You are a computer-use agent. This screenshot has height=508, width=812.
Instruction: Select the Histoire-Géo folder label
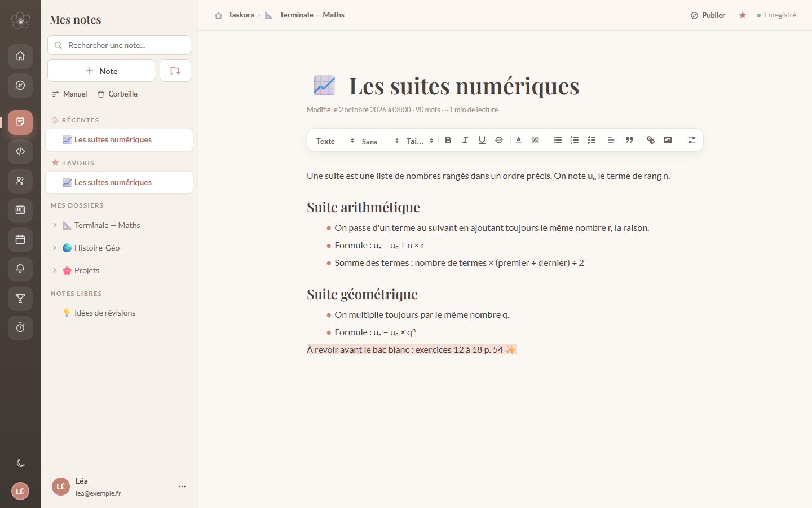97,248
